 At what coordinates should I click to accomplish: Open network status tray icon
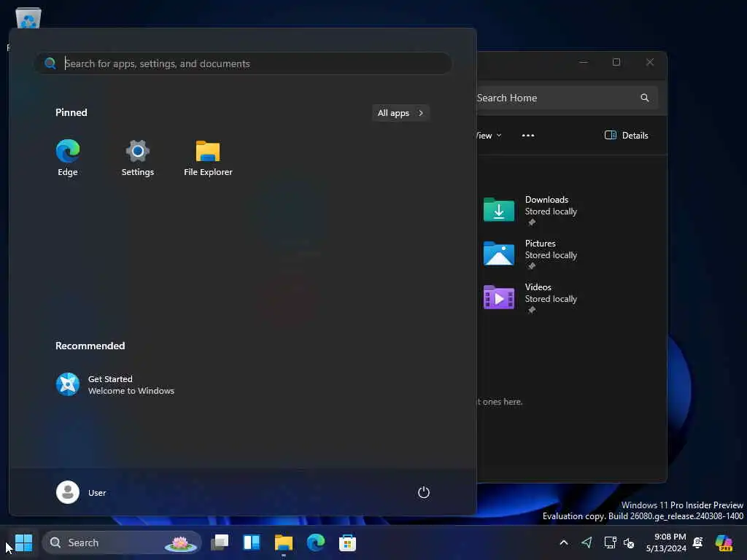click(610, 542)
